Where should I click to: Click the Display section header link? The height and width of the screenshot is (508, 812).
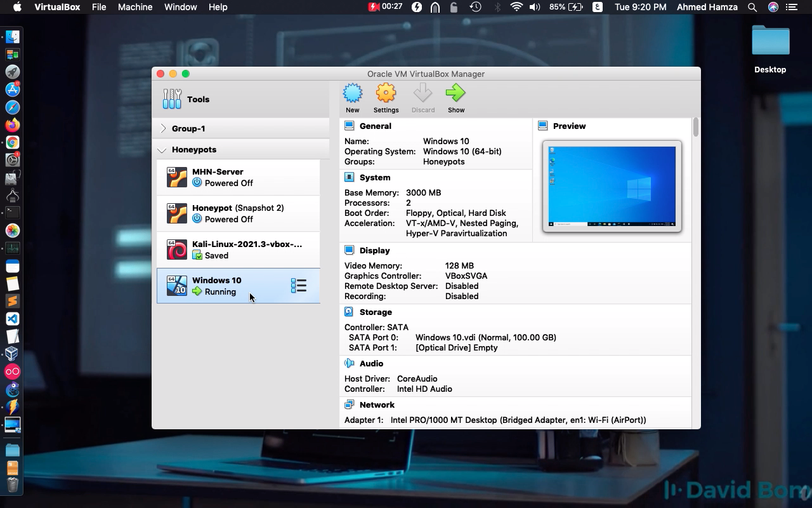coord(374,250)
